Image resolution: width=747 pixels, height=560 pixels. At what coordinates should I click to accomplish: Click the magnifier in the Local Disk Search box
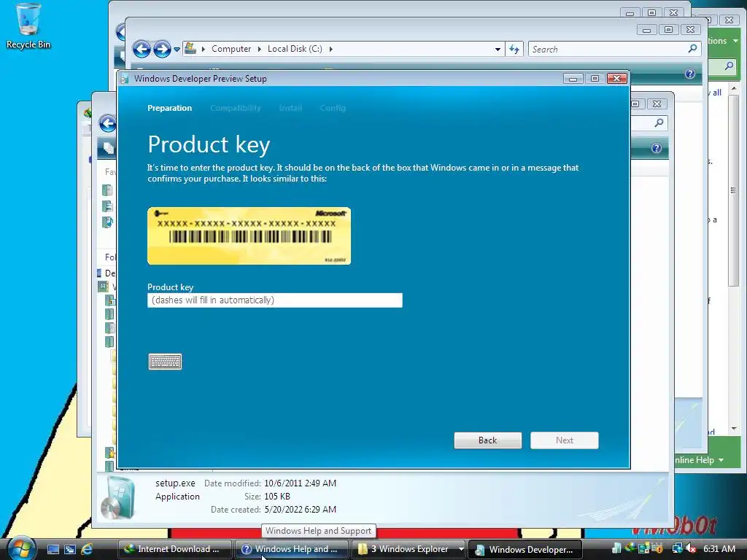coord(692,49)
